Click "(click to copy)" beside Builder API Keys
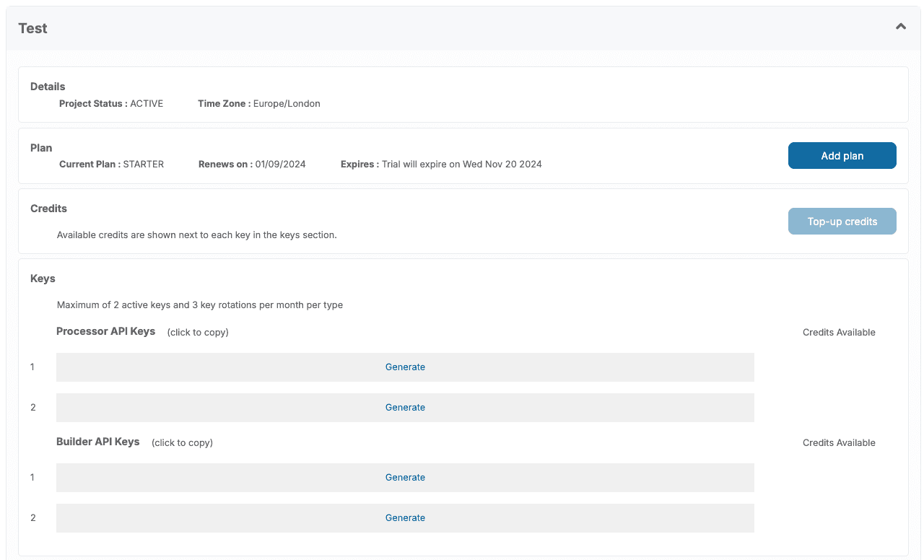Screen dimensions: 924x560 tap(182, 443)
